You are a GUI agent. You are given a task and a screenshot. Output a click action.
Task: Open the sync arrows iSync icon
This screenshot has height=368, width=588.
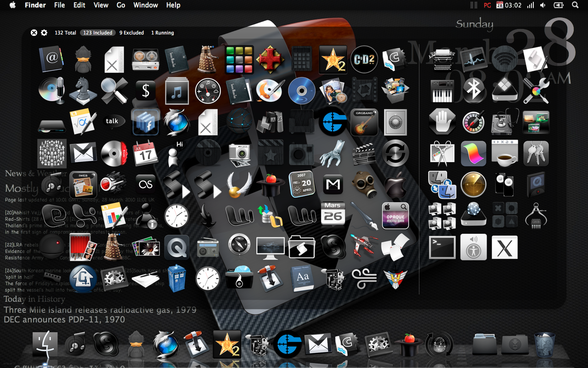(395, 153)
